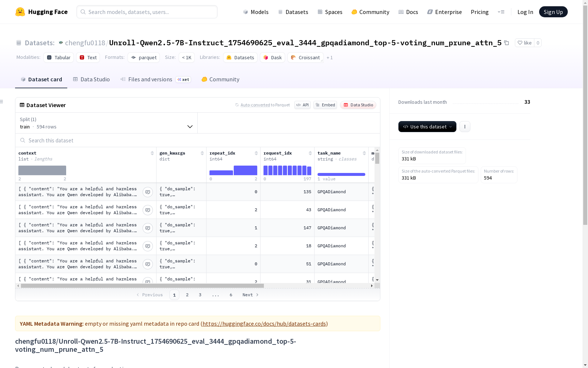
Task: Open the Pricing page
Action: coord(480,12)
